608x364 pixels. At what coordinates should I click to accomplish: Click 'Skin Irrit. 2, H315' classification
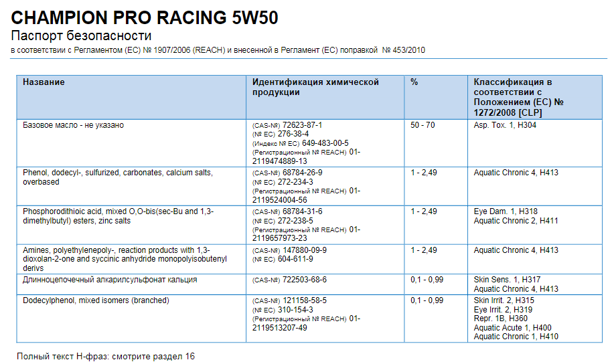[504, 300]
